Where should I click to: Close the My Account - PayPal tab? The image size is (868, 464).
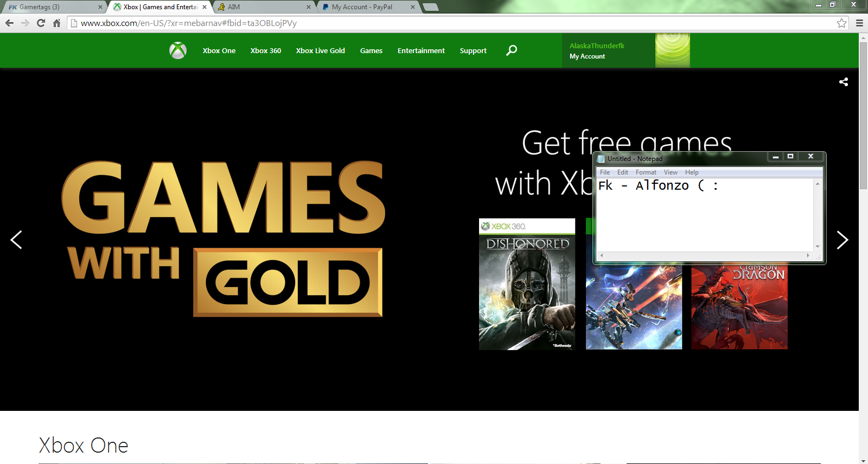[x=413, y=7]
